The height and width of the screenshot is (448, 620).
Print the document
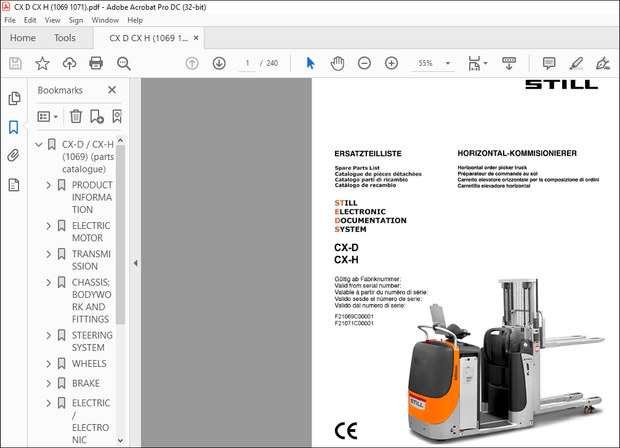click(x=96, y=63)
